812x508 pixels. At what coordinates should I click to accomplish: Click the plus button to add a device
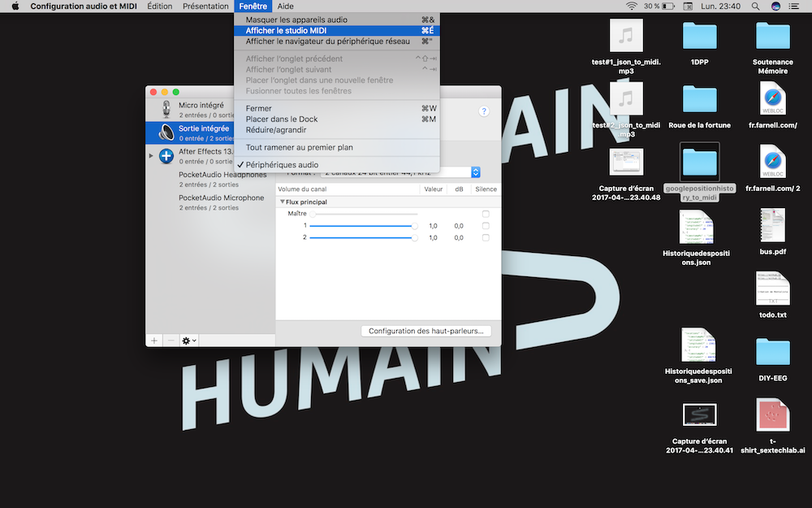click(x=154, y=340)
